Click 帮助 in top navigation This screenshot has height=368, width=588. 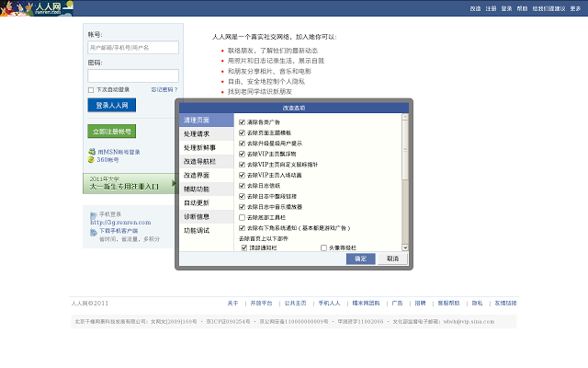[522, 8]
